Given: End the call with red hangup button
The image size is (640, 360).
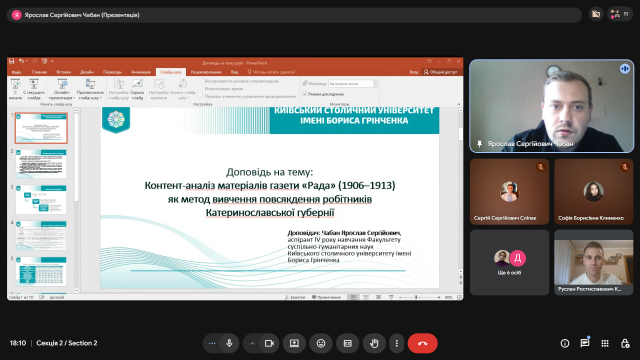Looking at the screenshot, I should [x=422, y=343].
